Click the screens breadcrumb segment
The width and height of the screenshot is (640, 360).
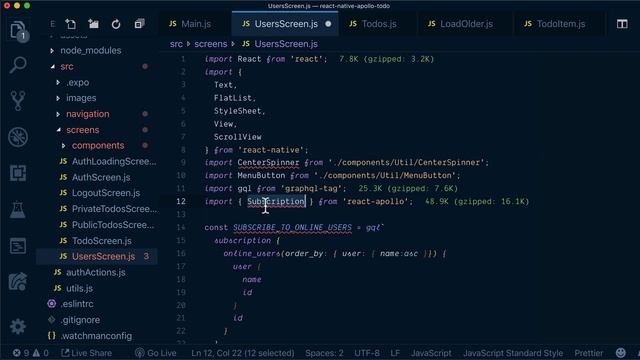[x=211, y=44]
